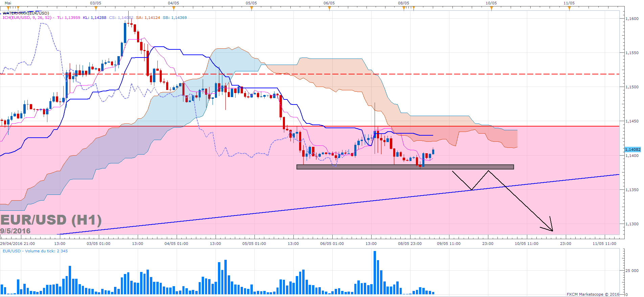Click the TL: 1,13959 legend value
The width and height of the screenshot is (644, 297).
coord(68,18)
